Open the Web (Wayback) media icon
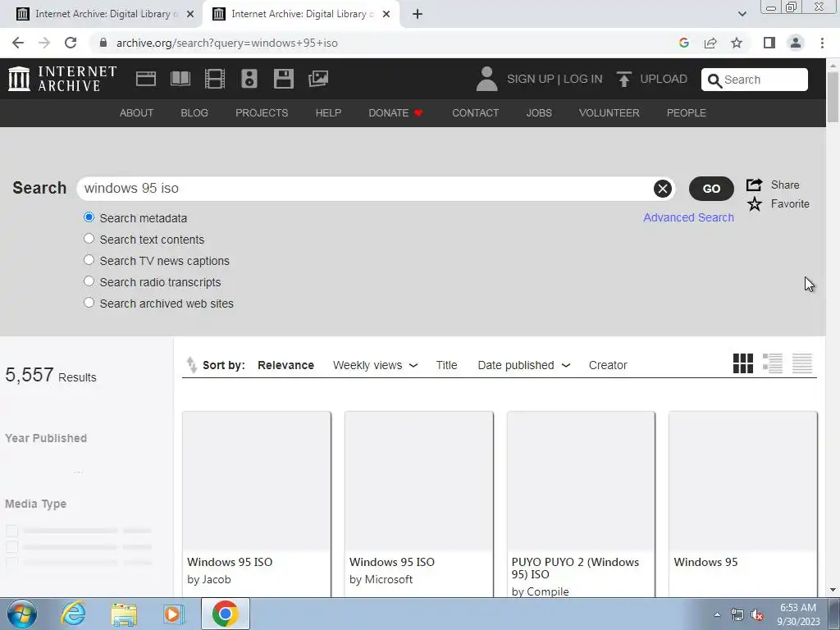The image size is (840, 630). (x=146, y=79)
